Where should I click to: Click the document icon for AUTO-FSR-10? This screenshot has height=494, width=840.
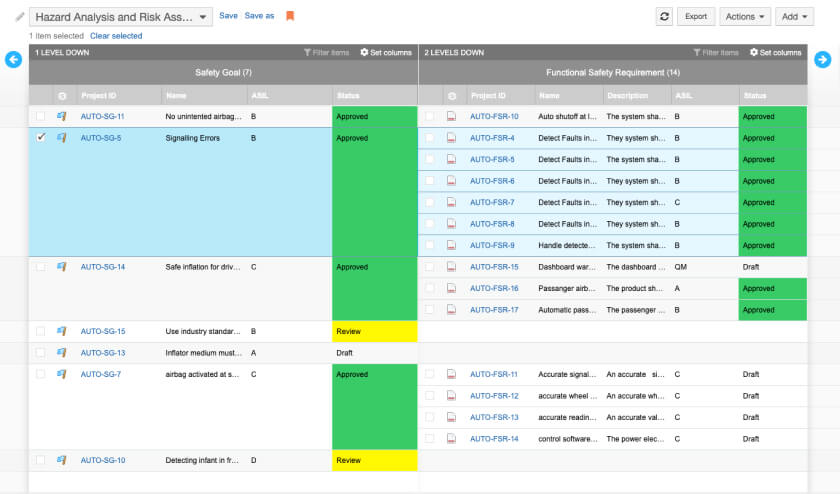coord(452,117)
